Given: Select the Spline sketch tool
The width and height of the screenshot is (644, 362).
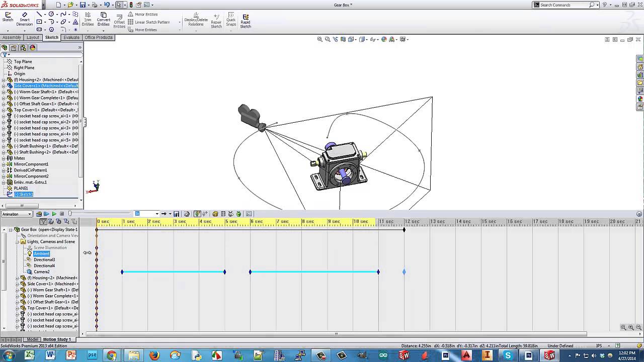Looking at the screenshot, I should pos(63,15).
